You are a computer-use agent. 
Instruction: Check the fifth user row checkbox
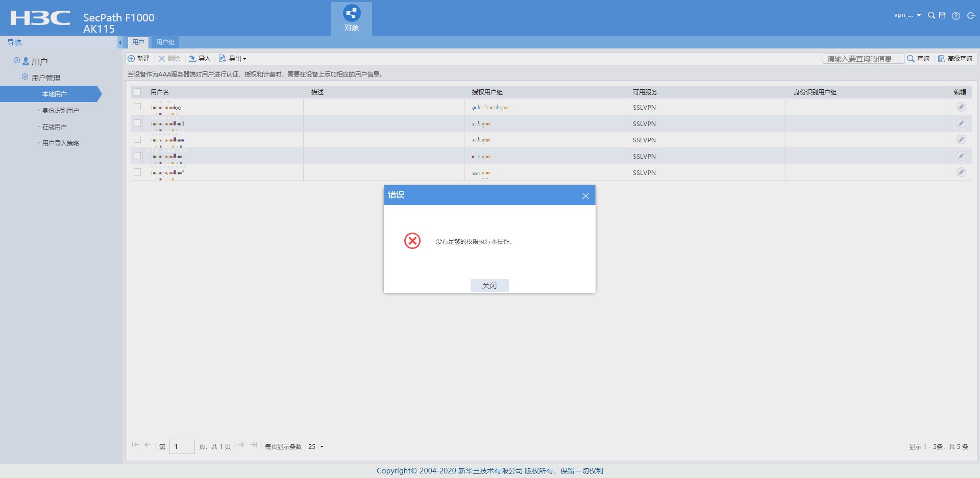click(x=137, y=172)
